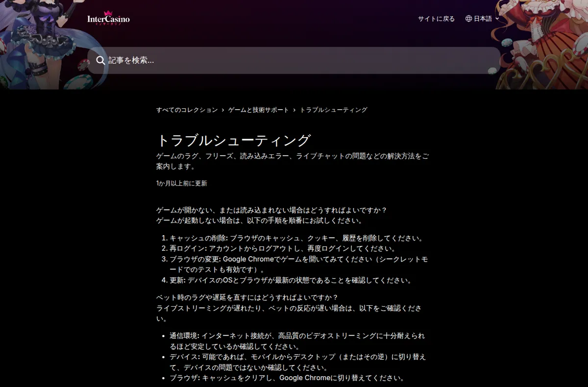Focus the 記事を検索 search field
Screen dimensions: 588x387
(x=294, y=60)
